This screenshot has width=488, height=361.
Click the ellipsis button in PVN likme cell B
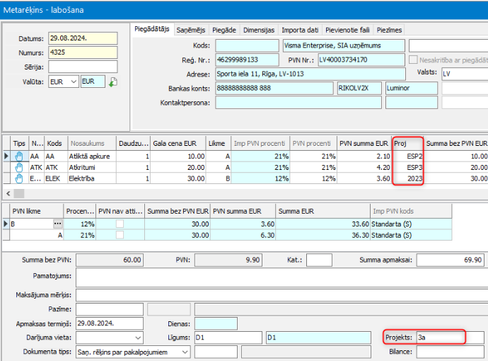pos(58,224)
